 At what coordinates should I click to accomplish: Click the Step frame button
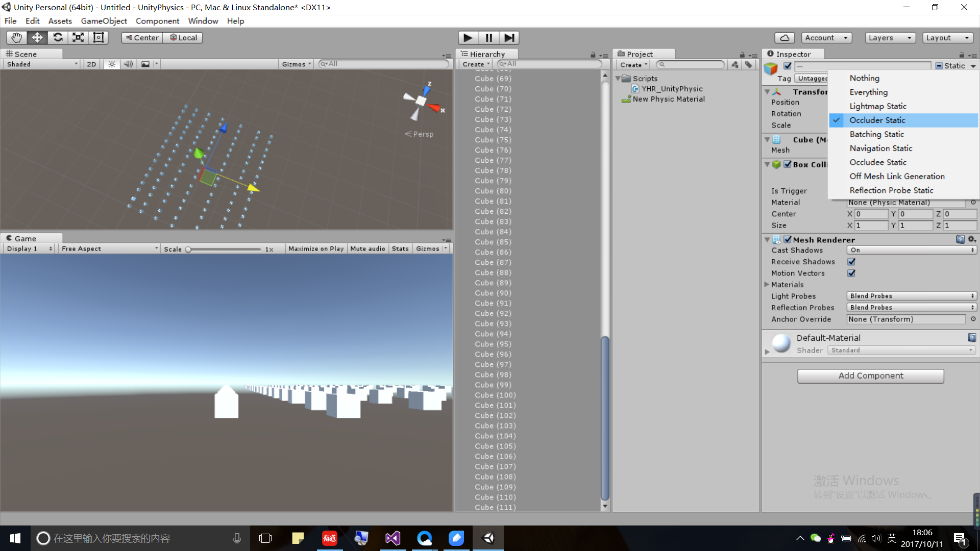[509, 38]
